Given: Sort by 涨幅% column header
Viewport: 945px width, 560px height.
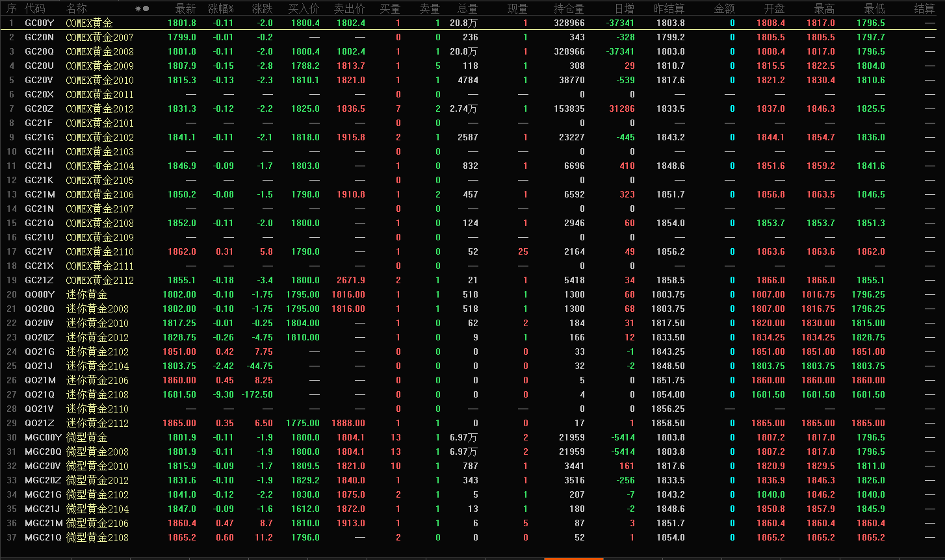Looking at the screenshot, I should point(220,8).
